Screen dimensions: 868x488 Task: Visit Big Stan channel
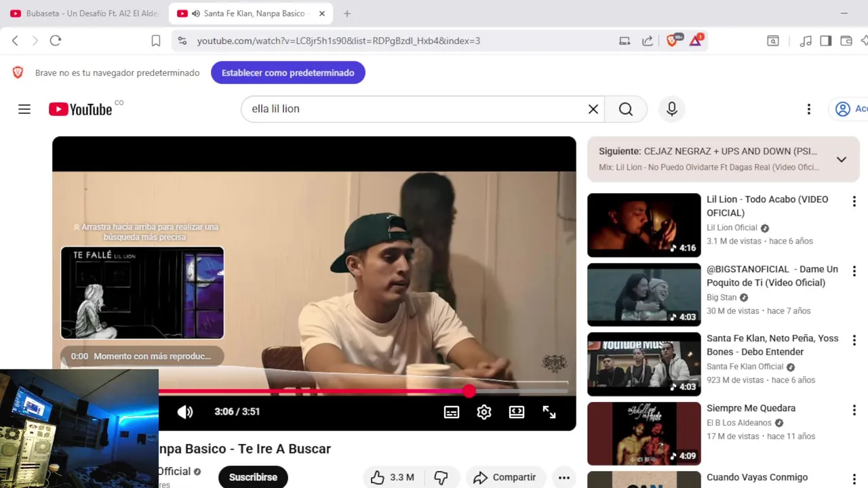click(722, 297)
